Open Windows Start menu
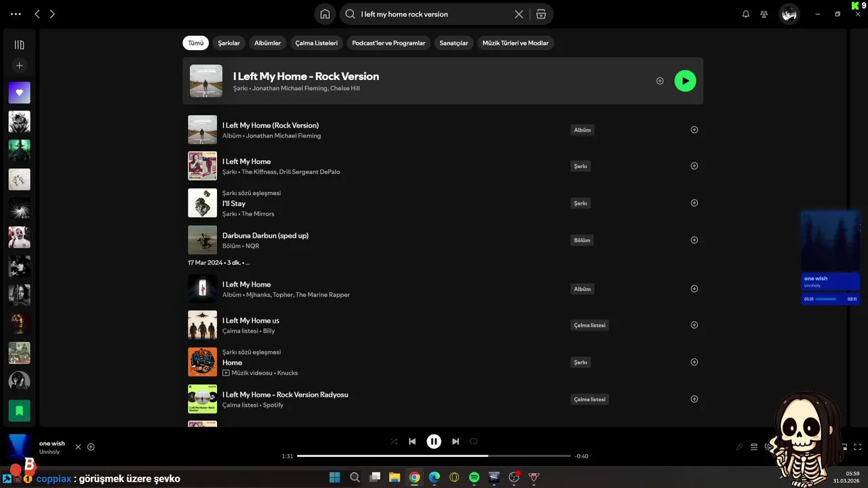The height and width of the screenshot is (488, 868). (335, 477)
